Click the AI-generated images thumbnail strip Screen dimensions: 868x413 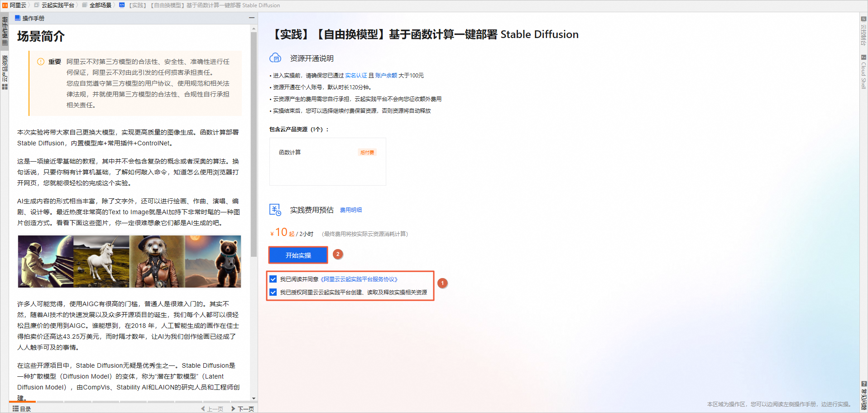coord(129,261)
